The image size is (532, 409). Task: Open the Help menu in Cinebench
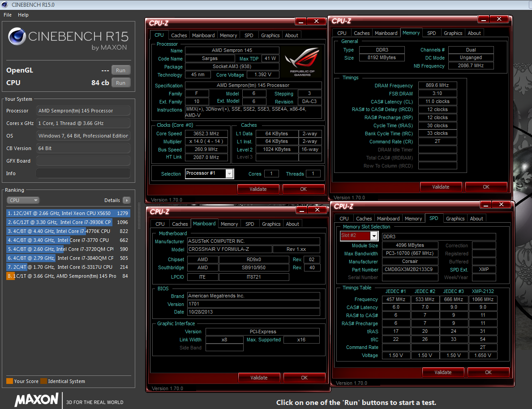click(23, 15)
